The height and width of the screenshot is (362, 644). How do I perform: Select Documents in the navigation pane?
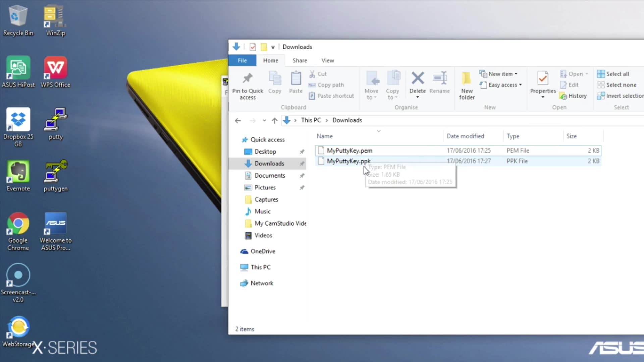point(270,176)
